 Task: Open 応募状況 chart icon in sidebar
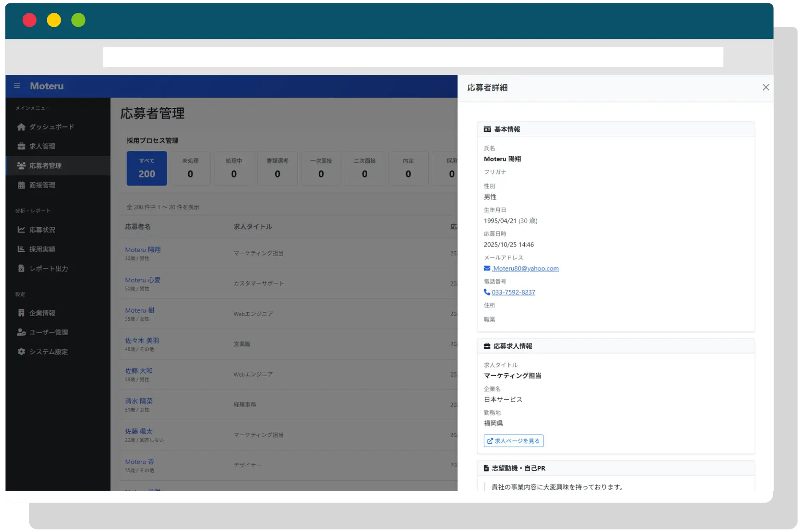tap(21, 230)
